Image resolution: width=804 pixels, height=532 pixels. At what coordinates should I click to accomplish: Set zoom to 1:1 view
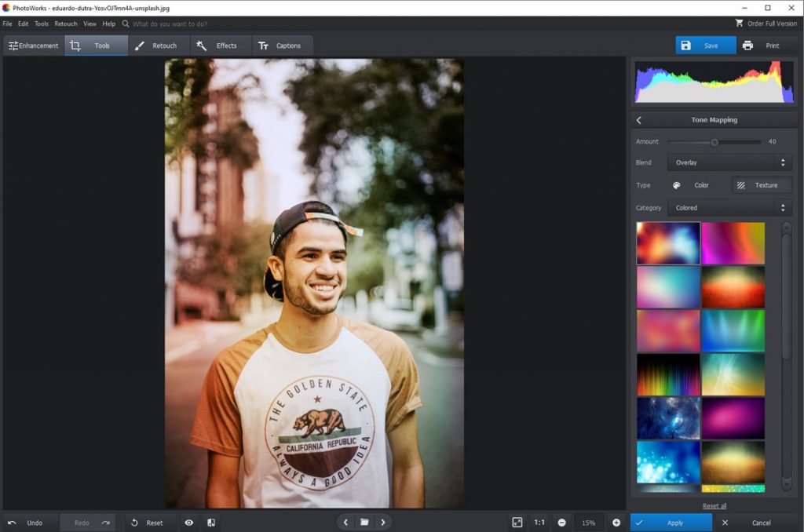539,522
